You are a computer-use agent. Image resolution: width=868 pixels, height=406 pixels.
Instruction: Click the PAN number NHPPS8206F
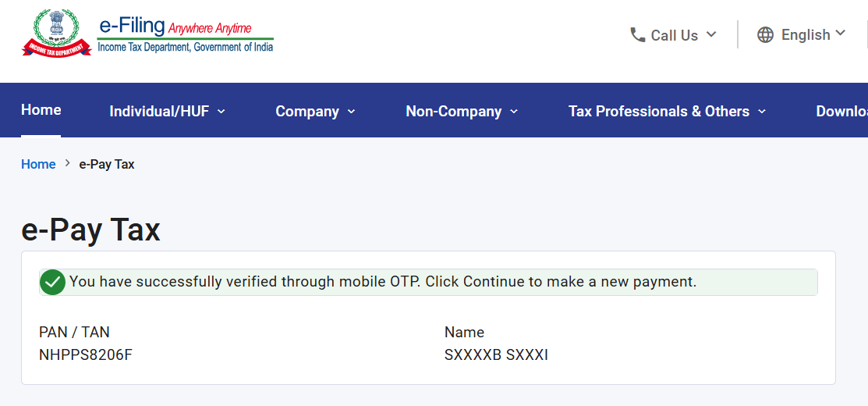[x=86, y=354]
